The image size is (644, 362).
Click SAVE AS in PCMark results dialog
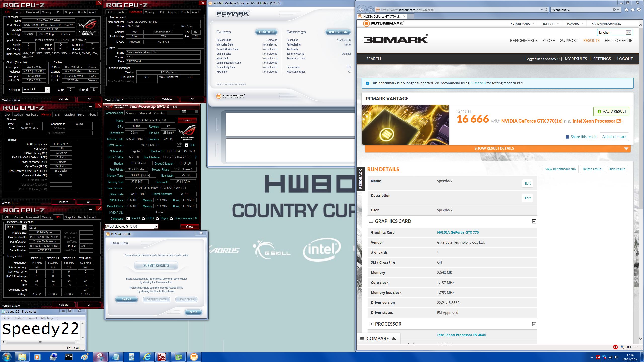pyautogui.click(x=127, y=299)
